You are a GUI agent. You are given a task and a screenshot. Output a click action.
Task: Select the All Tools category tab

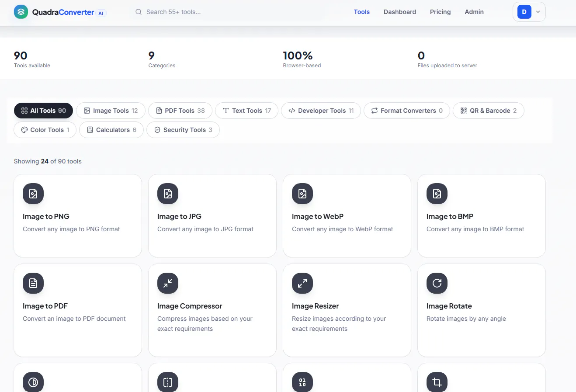click(x=44, y=111)
